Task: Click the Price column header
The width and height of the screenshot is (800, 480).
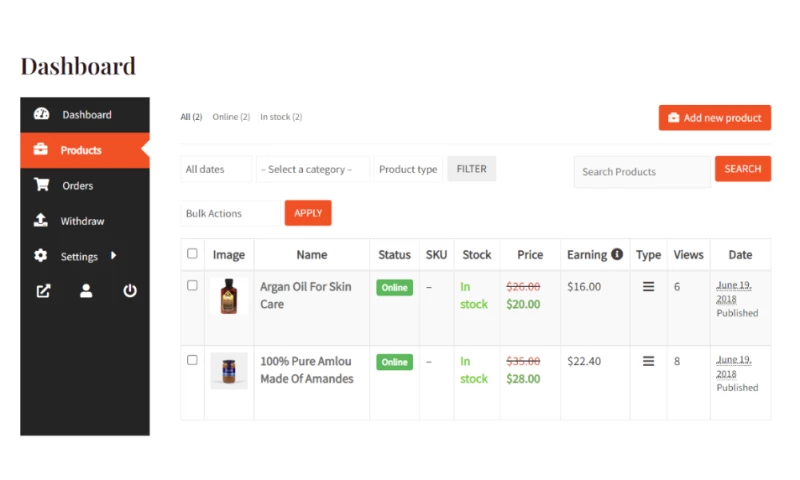Action: (530, 255)
